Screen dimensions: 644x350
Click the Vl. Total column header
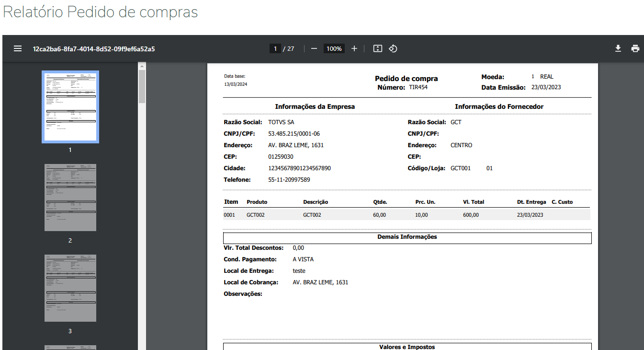(474, 202)
